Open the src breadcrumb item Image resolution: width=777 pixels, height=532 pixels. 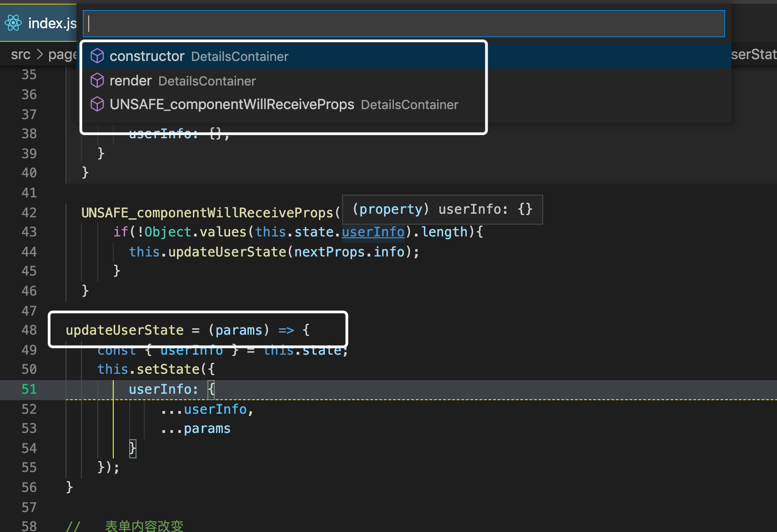click(20, 54)
